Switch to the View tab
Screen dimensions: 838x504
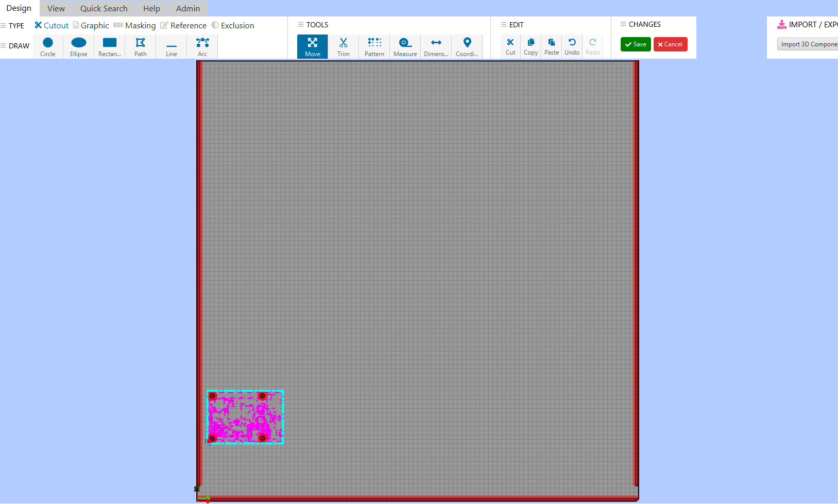[56, 9]
